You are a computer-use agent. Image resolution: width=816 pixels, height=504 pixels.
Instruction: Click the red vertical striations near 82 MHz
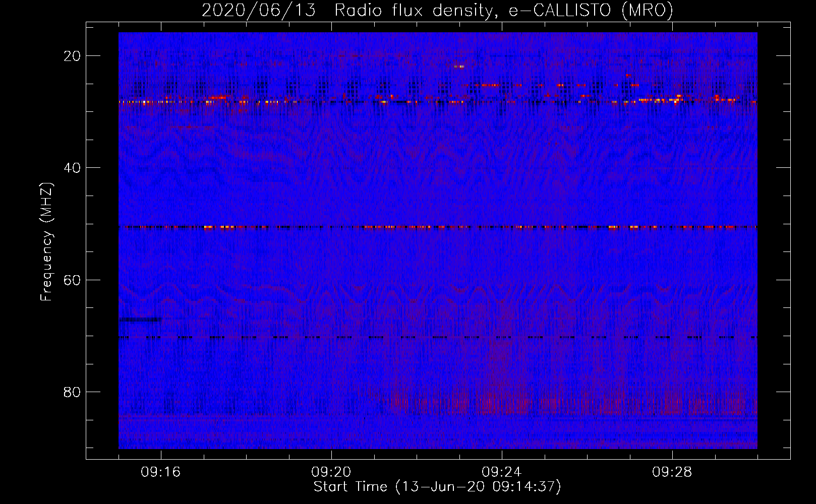point(504,403)
